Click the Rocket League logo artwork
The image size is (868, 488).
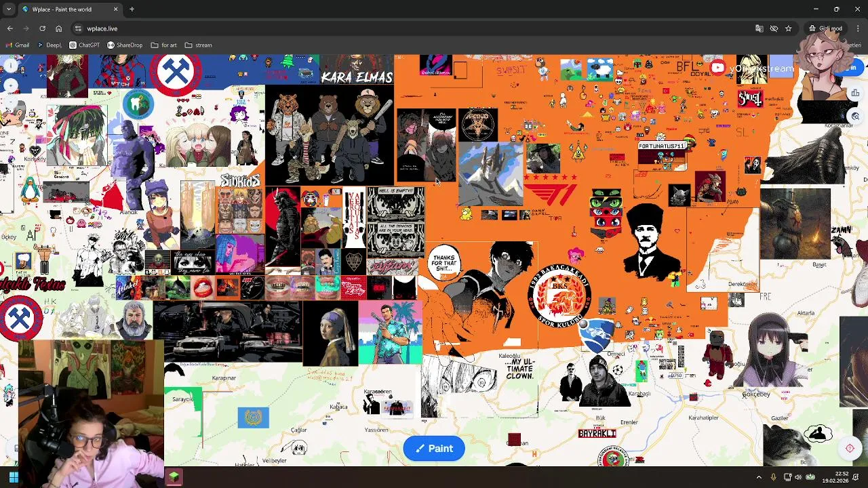(595, 337)
